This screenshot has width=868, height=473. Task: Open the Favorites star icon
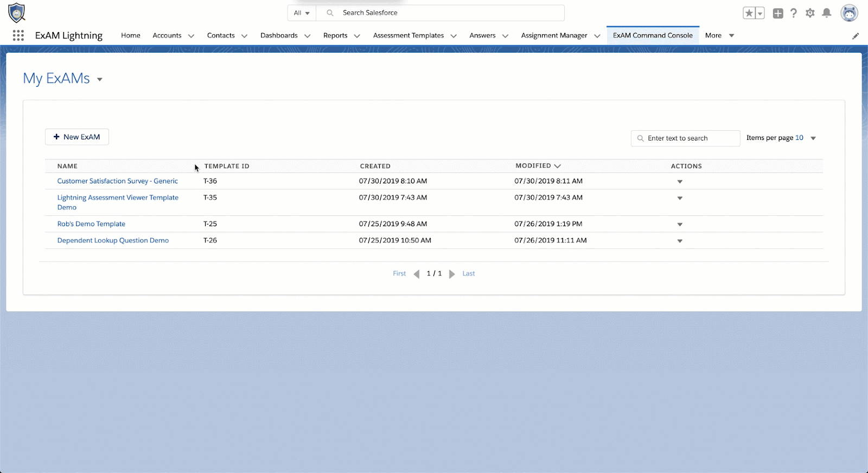tap(749, 13)
